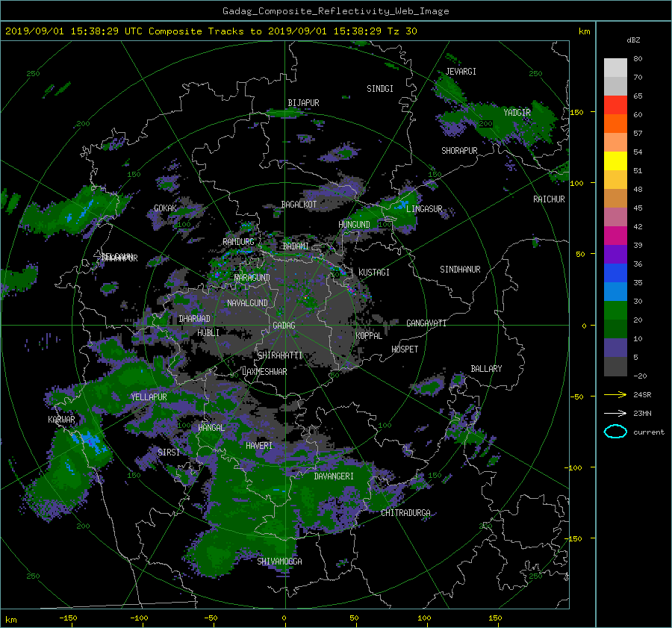
Task: Pick the light blue 30-35 dBZ legend swatch
Action: pos(615,291)
